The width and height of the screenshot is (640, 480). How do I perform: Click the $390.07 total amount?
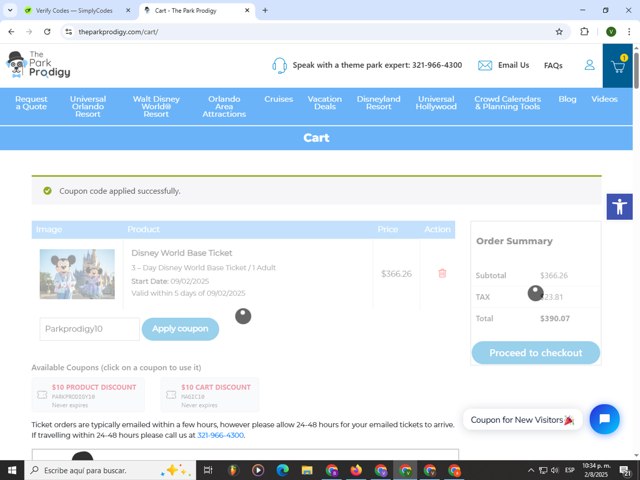pos(555,318)
